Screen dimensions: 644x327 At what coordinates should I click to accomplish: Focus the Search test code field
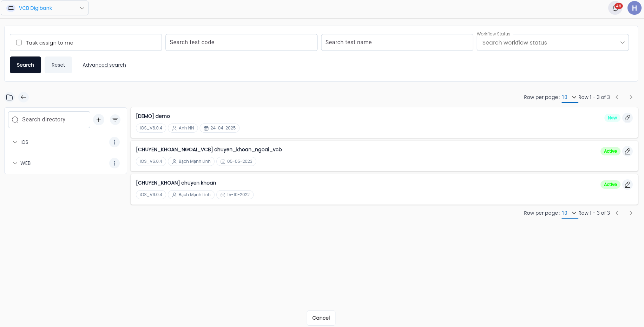(x=241, y=42)
